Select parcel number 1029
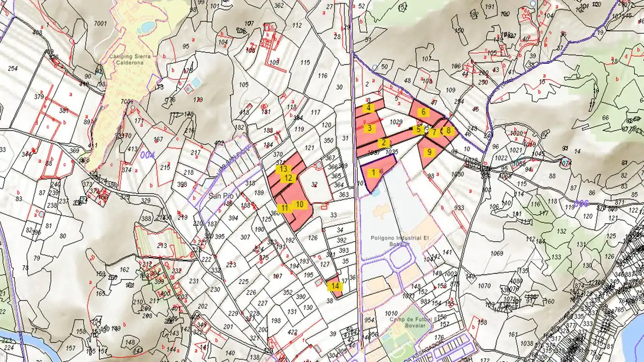The height and width of the screenshot is (362, 644). click(x=396, y=122)
